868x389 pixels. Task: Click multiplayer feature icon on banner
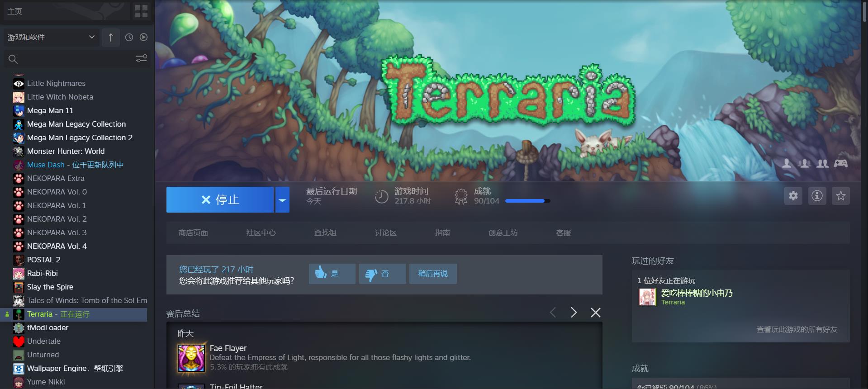coord(822,163)
